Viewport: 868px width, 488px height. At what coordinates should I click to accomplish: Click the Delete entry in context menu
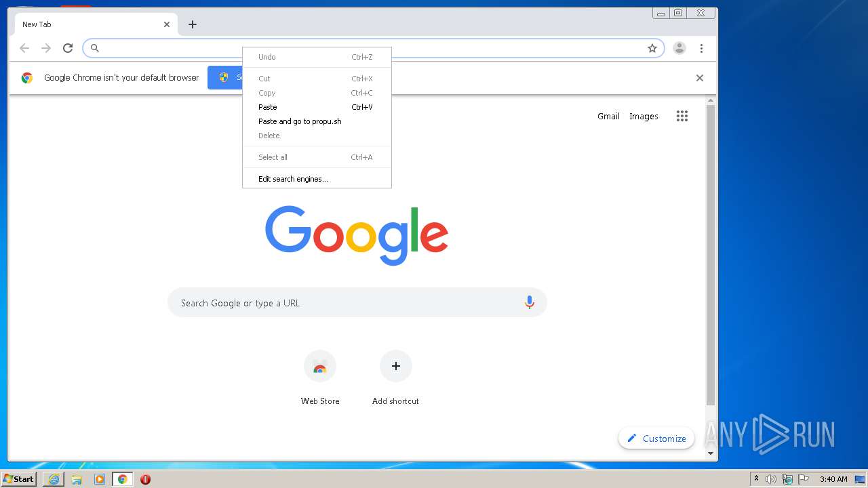coord(317,136)
